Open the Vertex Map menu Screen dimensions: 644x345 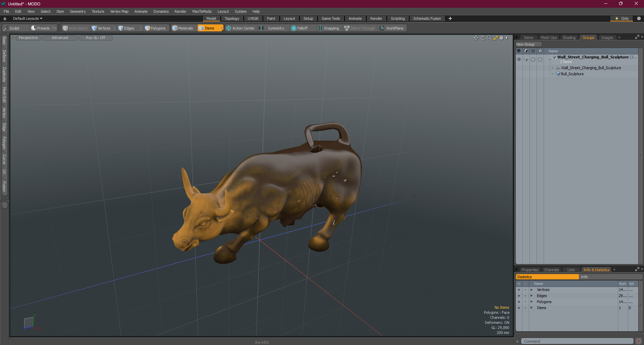point(119,11)
